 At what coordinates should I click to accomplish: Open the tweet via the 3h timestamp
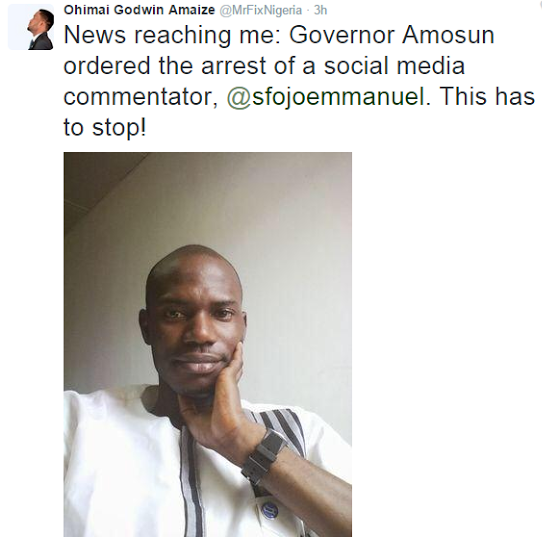tap(320, 10)
